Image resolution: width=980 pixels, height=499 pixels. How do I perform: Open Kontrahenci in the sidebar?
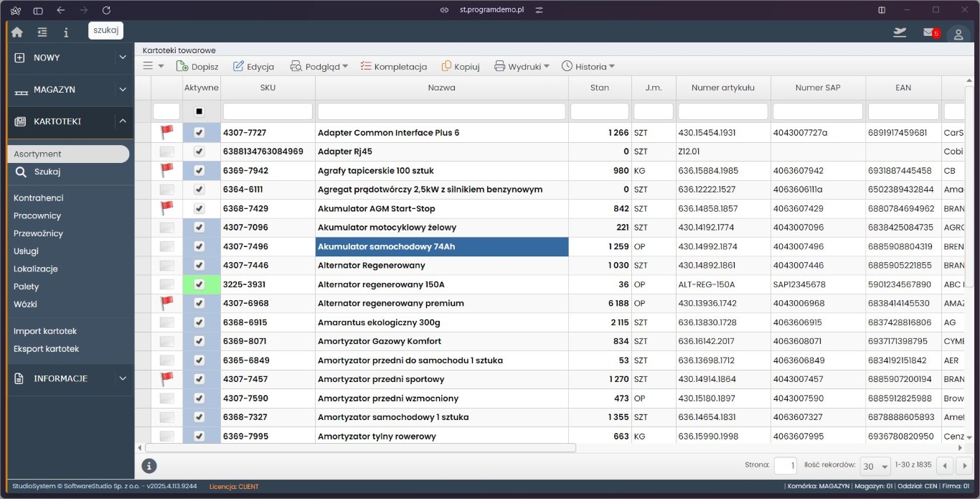click(39, 197)
